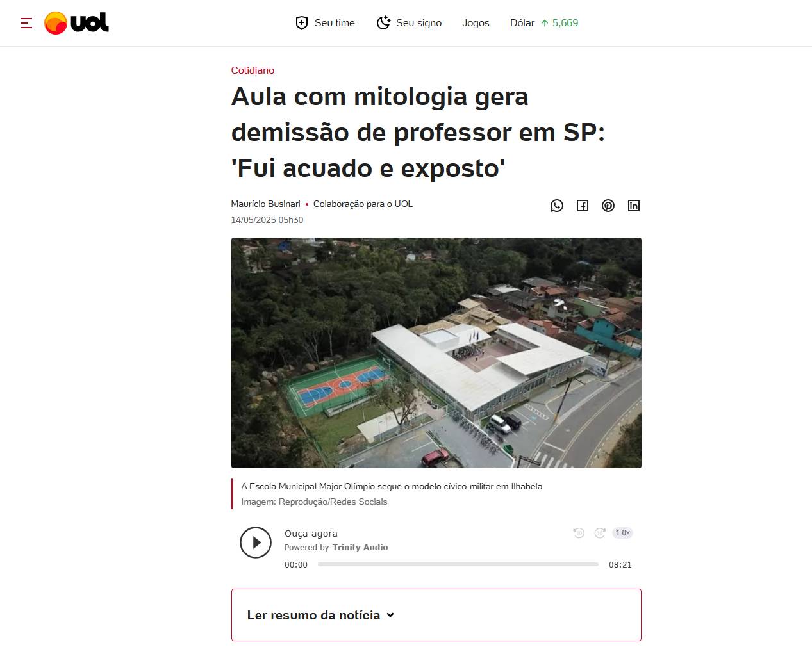812x654 pixels.
Task: Open the hamburger menu icon
Action: tap(26, 23)
